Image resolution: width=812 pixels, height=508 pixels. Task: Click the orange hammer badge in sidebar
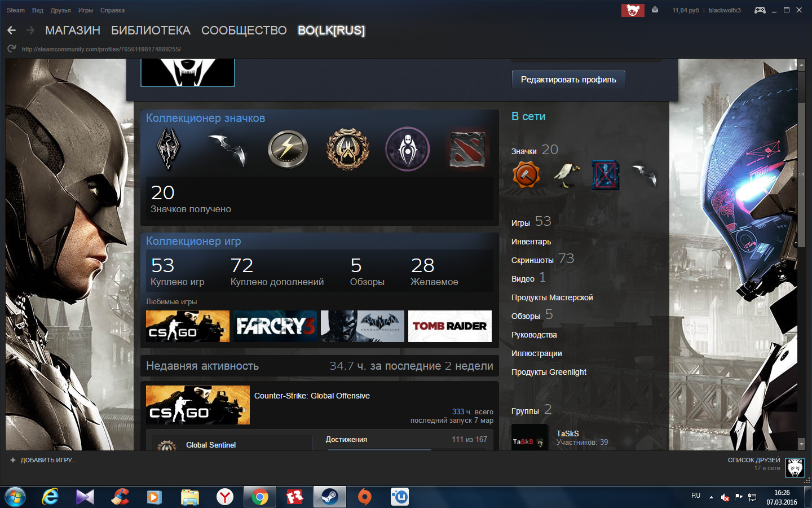526,175
